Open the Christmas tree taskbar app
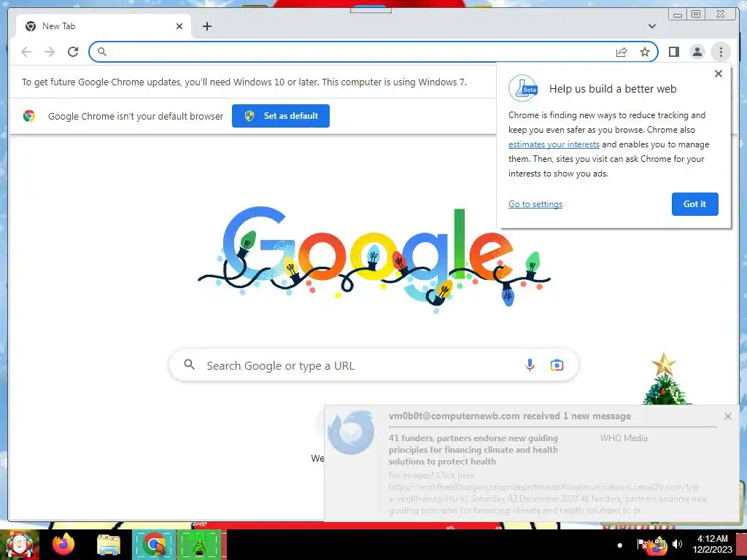Image resolution: width=747 pixels, height=560 pixels. tap(199, 544)
